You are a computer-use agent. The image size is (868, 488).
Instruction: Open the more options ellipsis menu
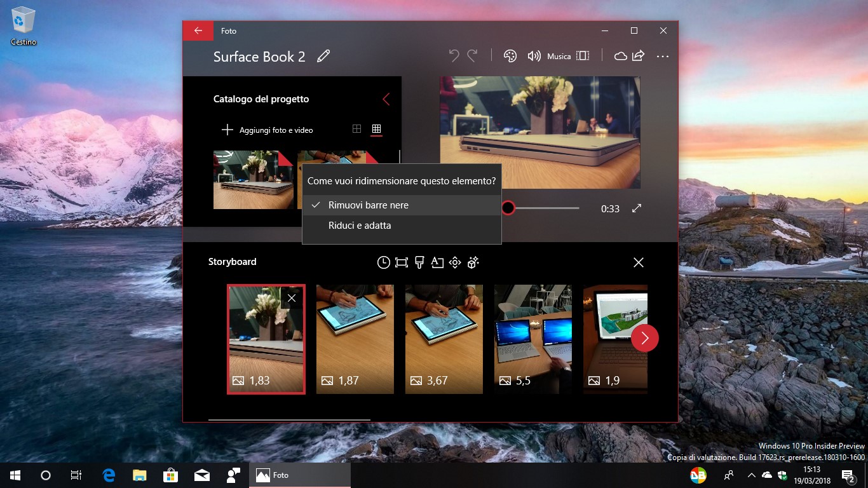click(663, 56)
